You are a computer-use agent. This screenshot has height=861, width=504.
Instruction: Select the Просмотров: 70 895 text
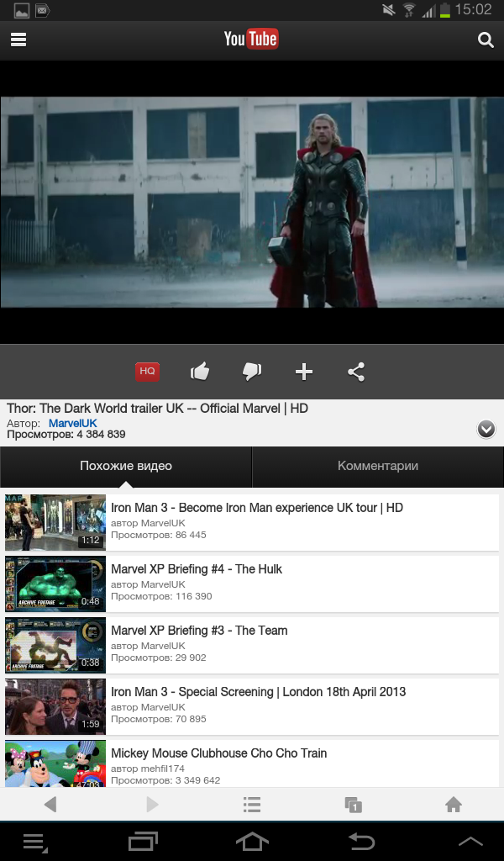coord(159,720)
